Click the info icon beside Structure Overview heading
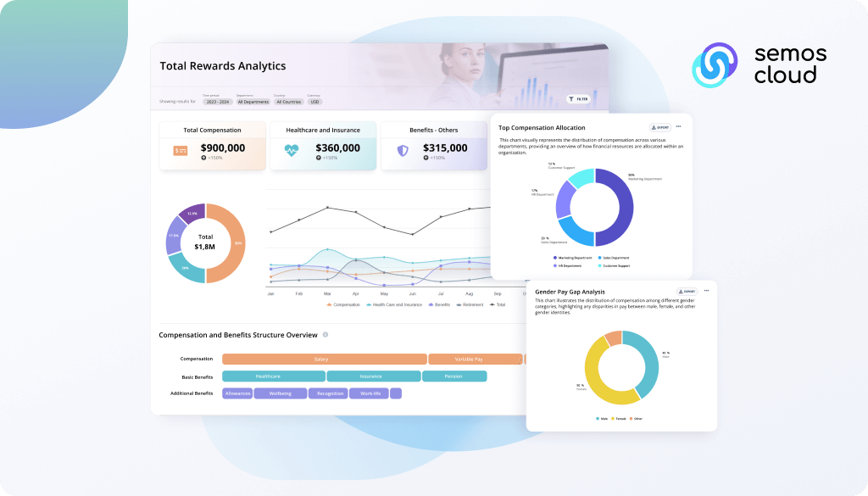This screenshot has width=868, height=496. [x=325, y=334]
